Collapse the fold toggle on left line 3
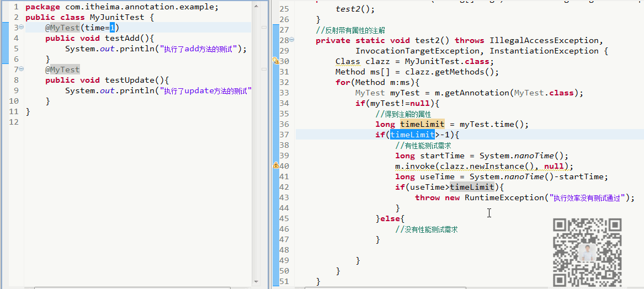Viewport: 644px width, 289px height. (22, 28)
